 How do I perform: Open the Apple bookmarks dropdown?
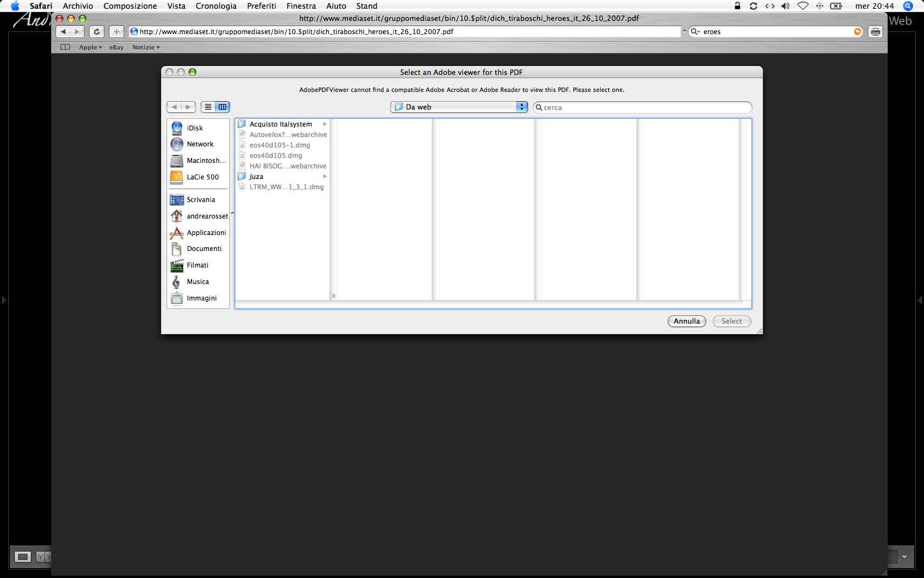click(x=90, y=47)
